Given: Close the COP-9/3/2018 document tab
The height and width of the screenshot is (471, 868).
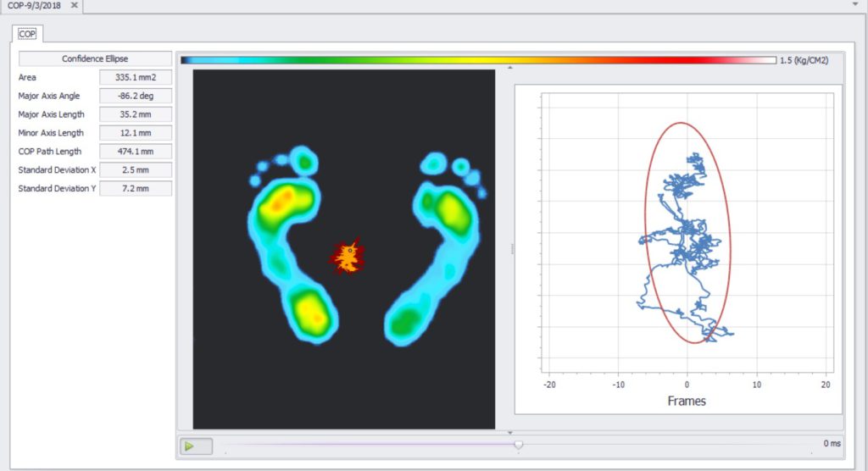Looking at the screenshot, I should 75,5.
